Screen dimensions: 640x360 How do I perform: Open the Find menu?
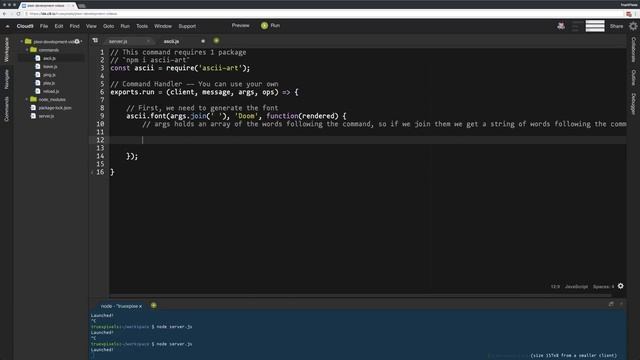coord(74,26)
